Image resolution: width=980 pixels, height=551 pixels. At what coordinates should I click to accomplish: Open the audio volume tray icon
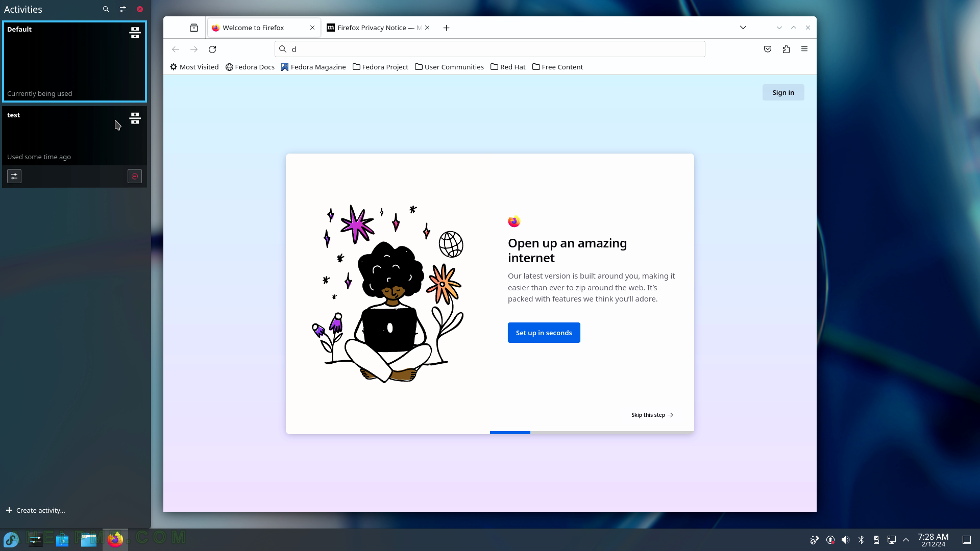(846, 540)
